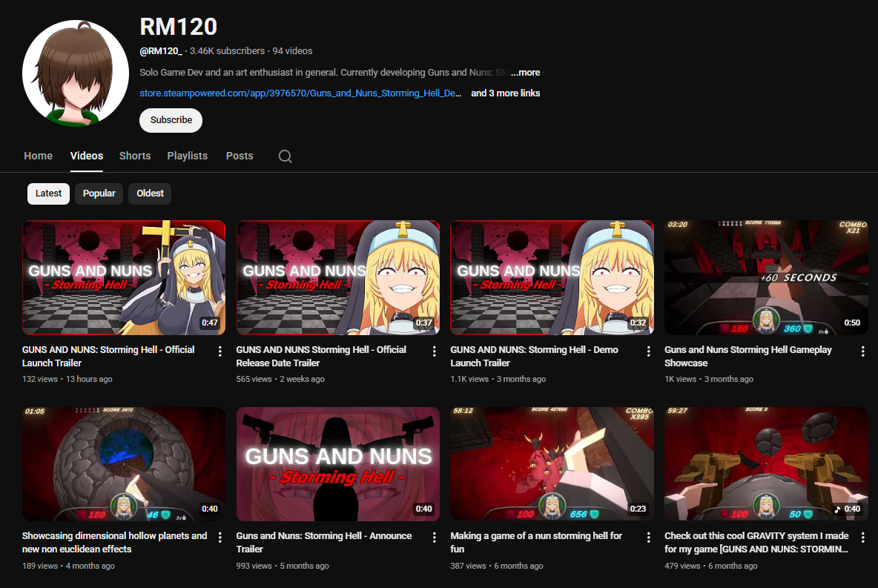Click '993 views • 5 months ago' text
The width and height of the screenshot is (878, 588).
(283, 566)
